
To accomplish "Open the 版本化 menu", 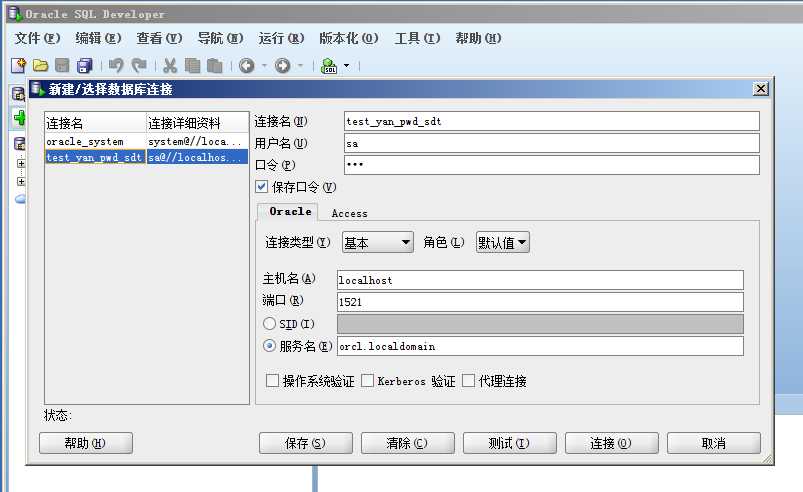I will point(349,38).
